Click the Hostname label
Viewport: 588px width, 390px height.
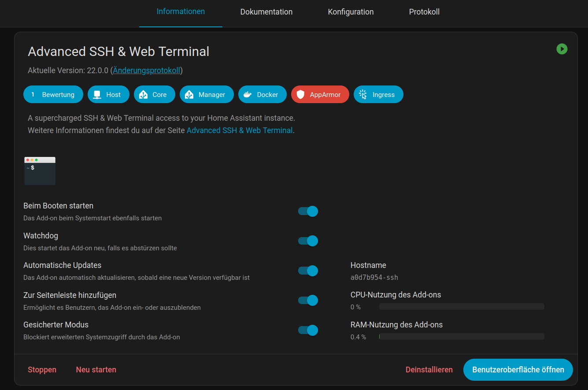[x=368, y=265]
